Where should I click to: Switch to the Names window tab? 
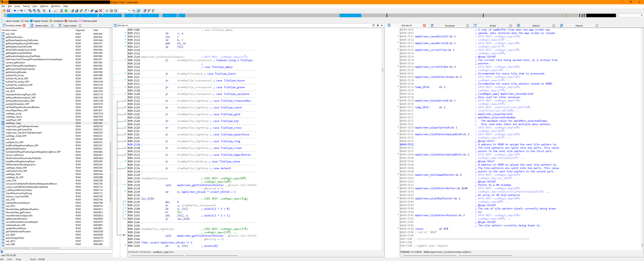pyautogui.click(x=42, y=25)
